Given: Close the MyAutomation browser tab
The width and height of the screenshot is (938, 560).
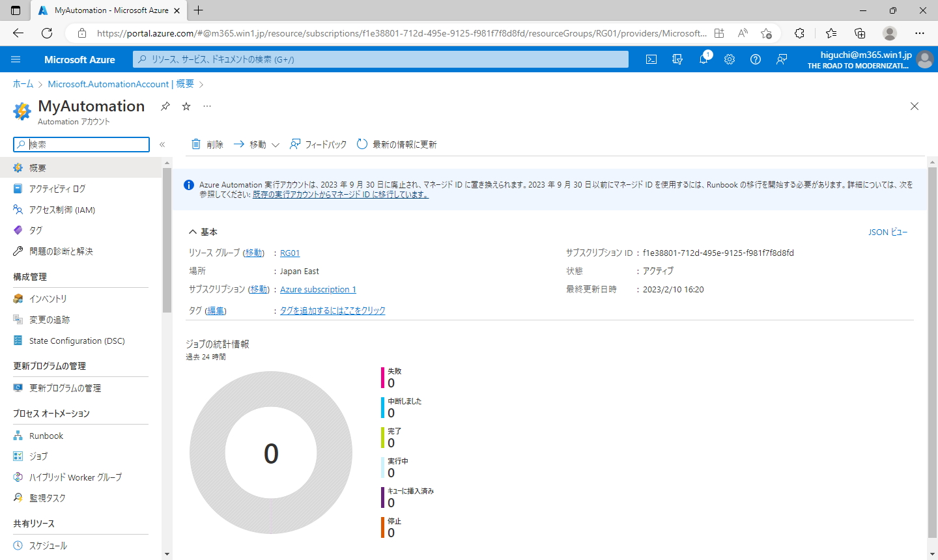Looking at the screenshot, I should (x=177, y=10).
